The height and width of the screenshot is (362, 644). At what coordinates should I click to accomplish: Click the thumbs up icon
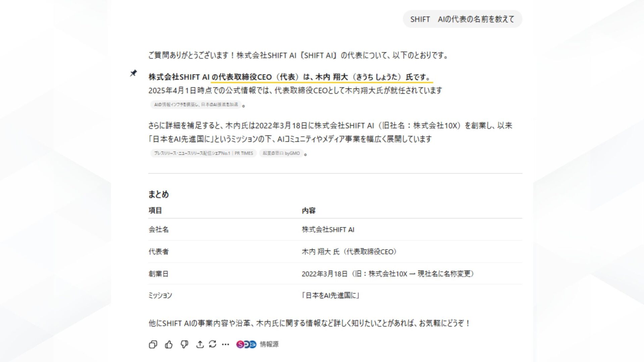coord(169,344)
